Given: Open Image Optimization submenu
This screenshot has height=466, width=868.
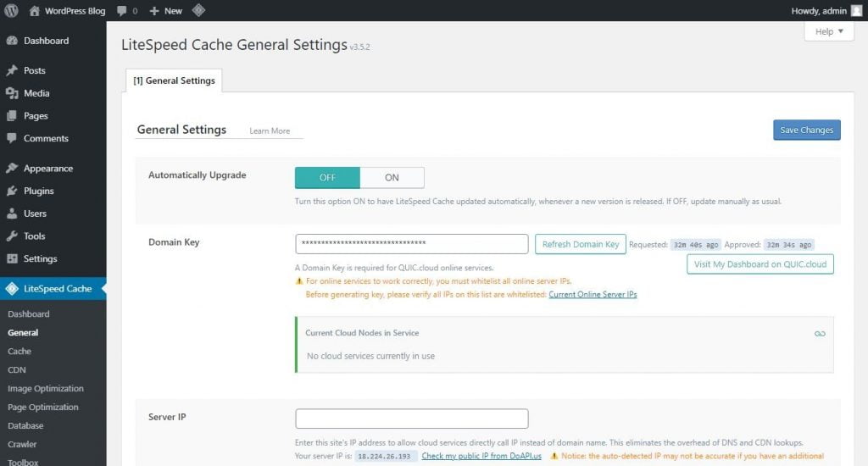Looking at the screenshot, I should pyautogui.click(x=46, y=389).
